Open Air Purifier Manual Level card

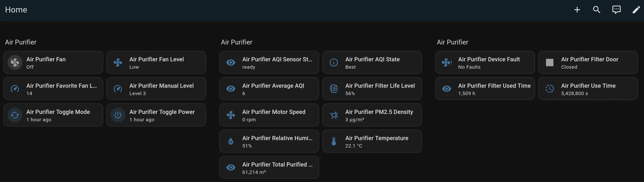click(x=156, y=89)
